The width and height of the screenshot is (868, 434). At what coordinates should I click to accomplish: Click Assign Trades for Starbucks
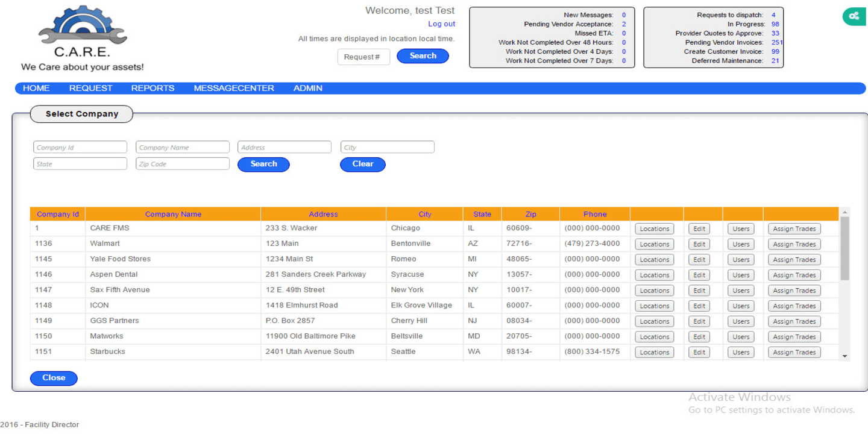coord(794,352)
